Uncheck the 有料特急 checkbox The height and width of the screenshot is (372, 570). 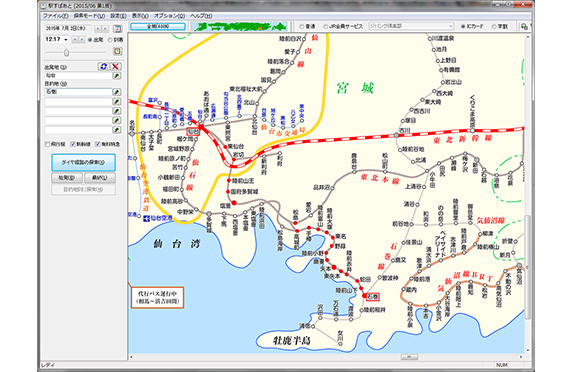coord(97,144)
